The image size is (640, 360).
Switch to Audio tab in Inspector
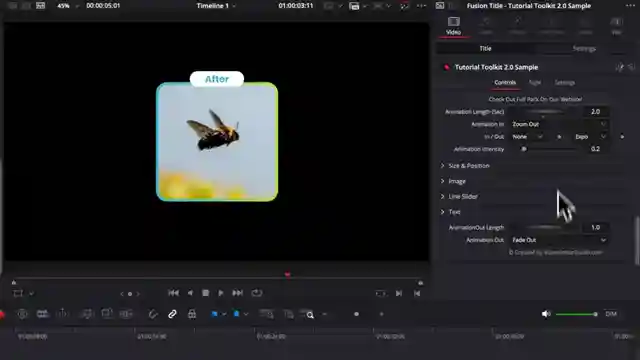coord(486,26)
